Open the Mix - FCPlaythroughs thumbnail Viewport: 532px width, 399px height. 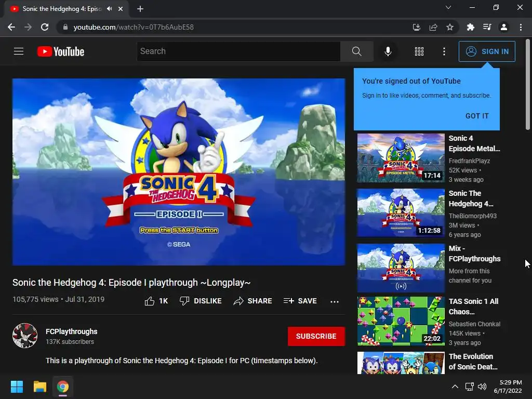click(x=401, y=268)
